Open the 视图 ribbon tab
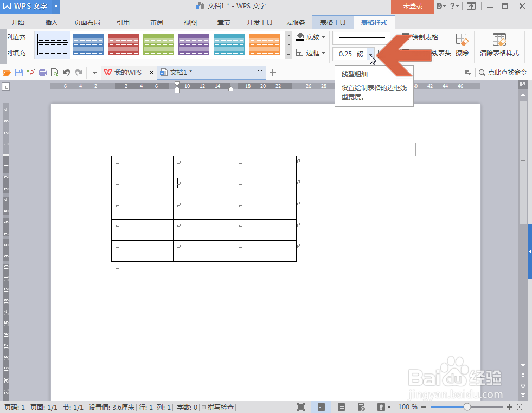The width and height of the screenshot is (532, 413). coord(190,22)
